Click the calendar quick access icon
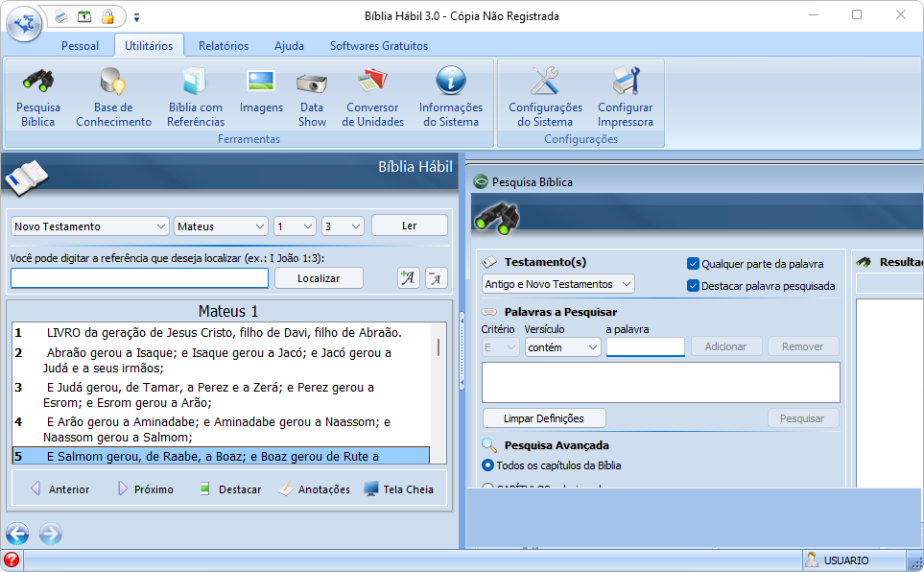 pyautogui.click(x=84, y=16)
